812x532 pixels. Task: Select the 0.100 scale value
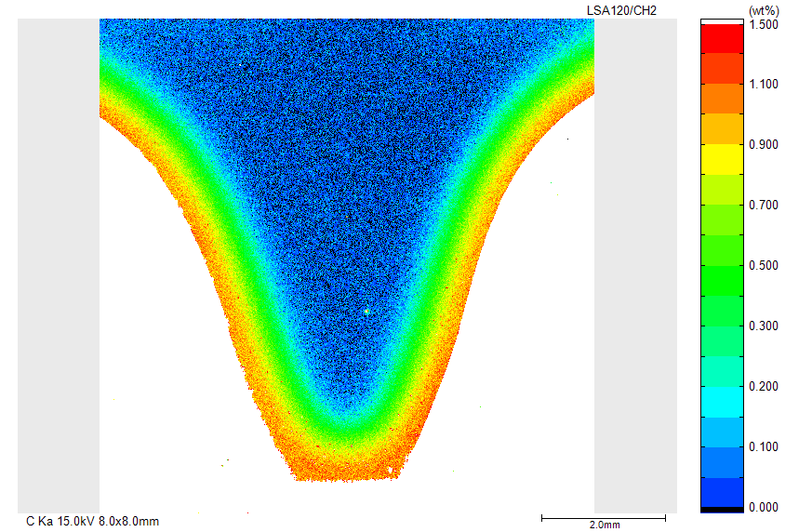click(764, 446)
